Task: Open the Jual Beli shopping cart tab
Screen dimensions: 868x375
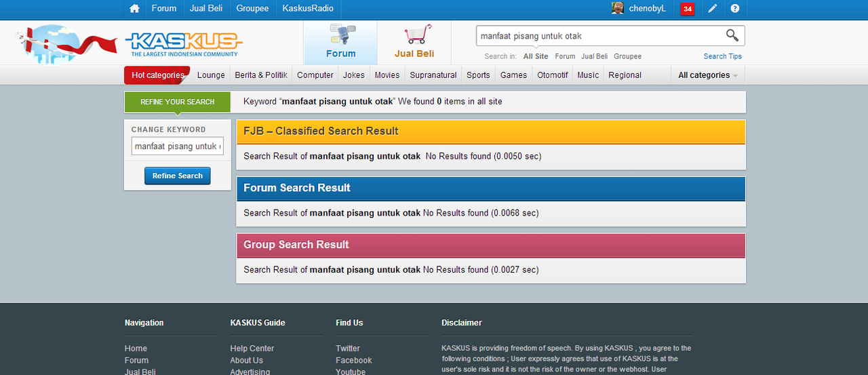Action: tap(414, 42)
